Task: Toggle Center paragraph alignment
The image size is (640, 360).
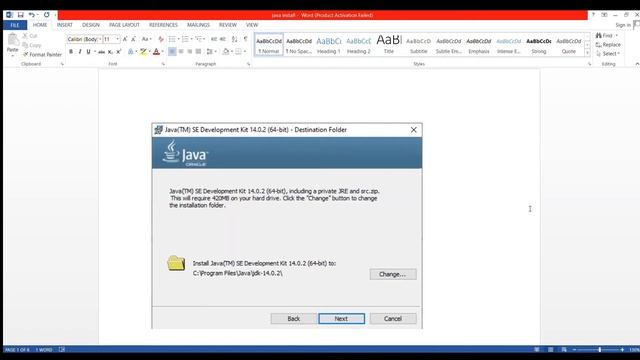Action: click(x=181, y=51)
